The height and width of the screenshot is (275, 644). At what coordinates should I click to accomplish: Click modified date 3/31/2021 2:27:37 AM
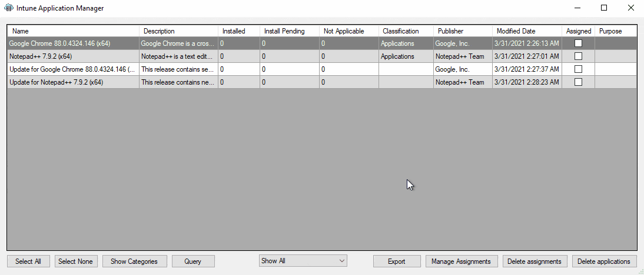pos(526,69)
